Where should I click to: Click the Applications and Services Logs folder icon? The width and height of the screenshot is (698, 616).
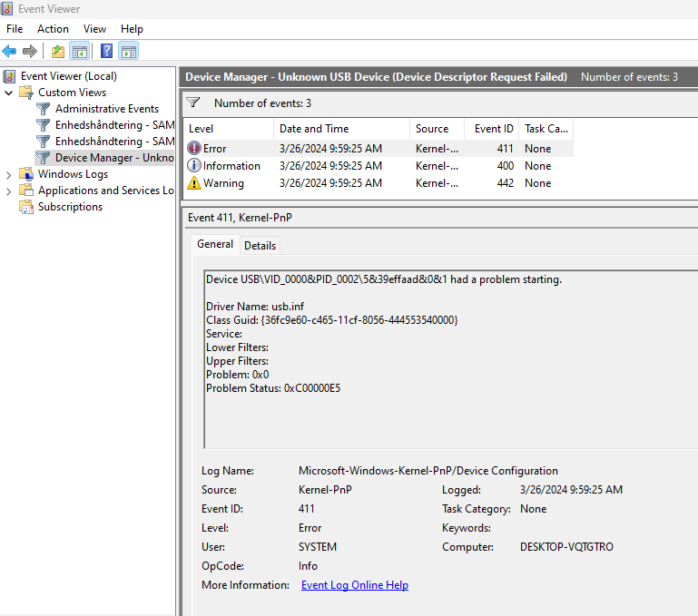pyautogui.click(x=26, y=191)
